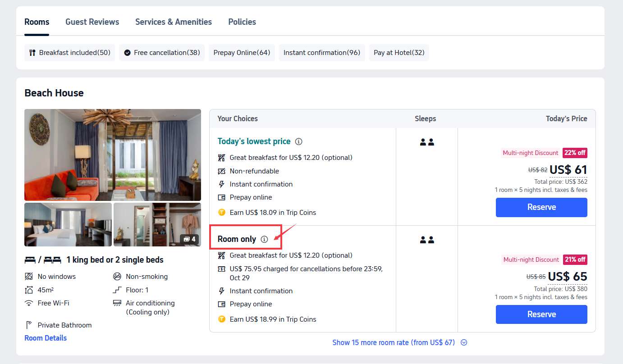The image size is (623, 364).
Task: Click the Private Bathroom icon
Action: coord(28,324)
